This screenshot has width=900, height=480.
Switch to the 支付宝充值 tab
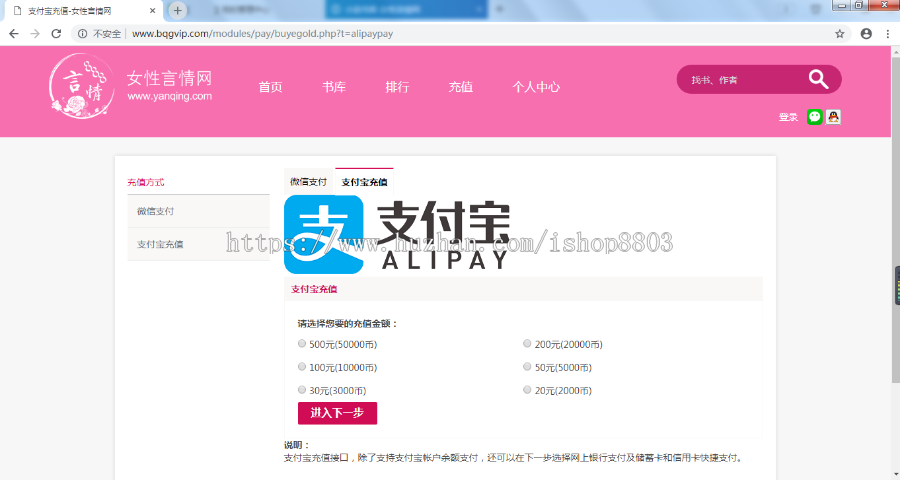[x=364, y=182]
